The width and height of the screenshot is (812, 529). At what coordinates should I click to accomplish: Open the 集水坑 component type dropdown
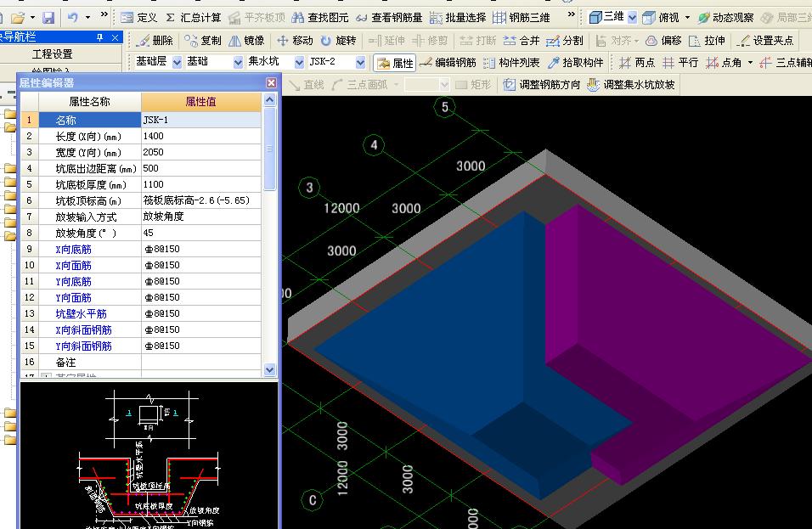coord(298,62)
